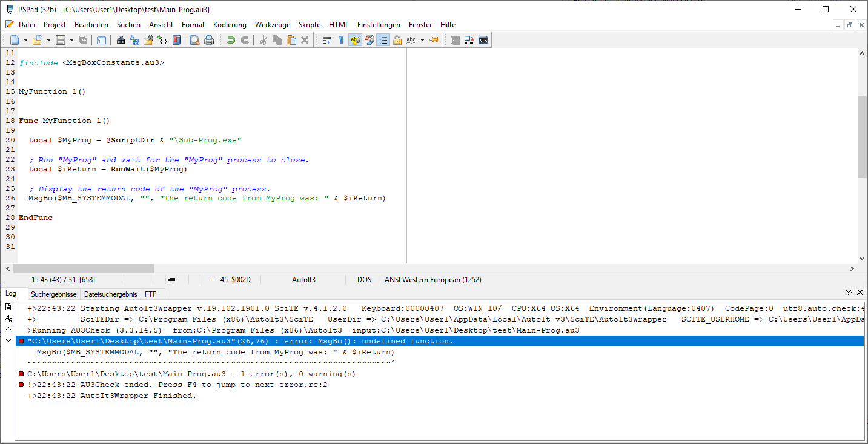Click the green Undo arrow icon
Image resolution: width=868 pixels, height=444 pixels.
pos(231,41)
